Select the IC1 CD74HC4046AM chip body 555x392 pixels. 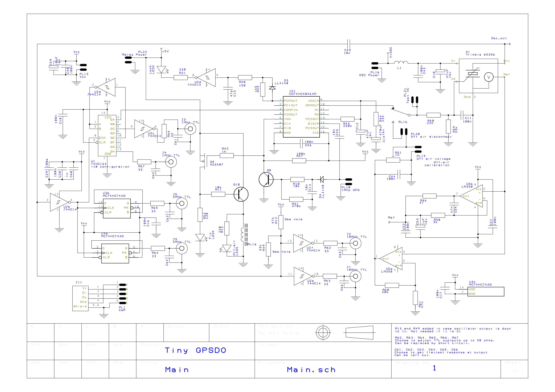[301, 117]
